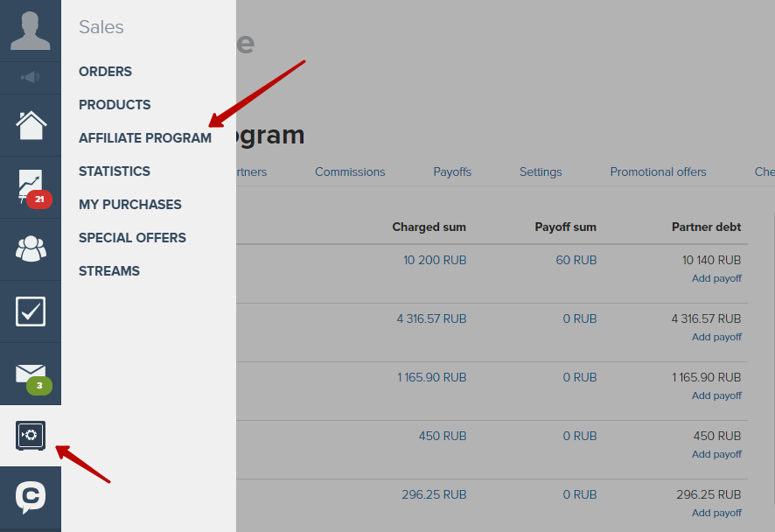Click the Charged sum column header
Viewport: 775px width, 532px height.
429,227
